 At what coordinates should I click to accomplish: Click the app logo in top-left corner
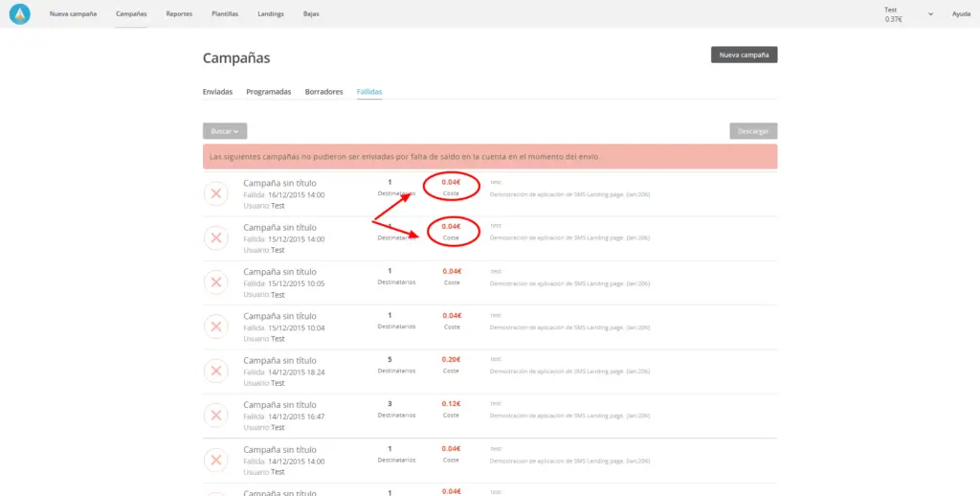20,14
